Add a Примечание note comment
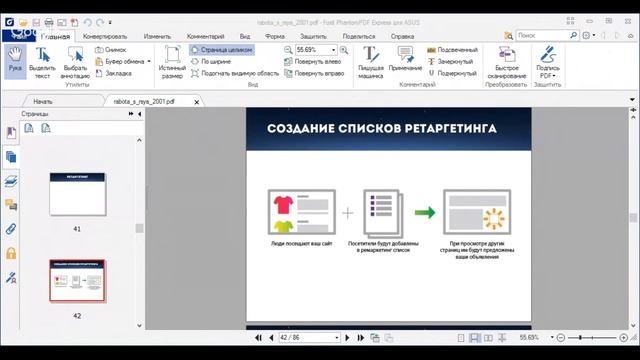Screen dimensions: 640x360 (405, 59)
